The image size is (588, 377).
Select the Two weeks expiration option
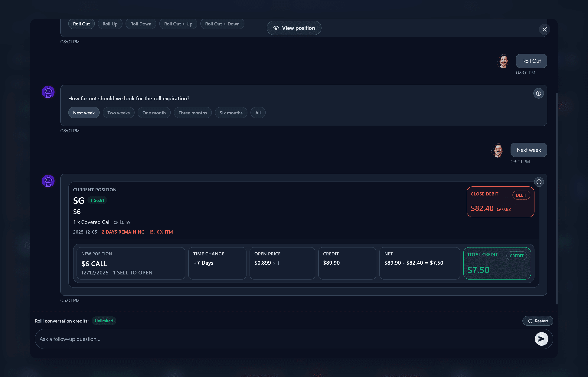pos(118,113)
